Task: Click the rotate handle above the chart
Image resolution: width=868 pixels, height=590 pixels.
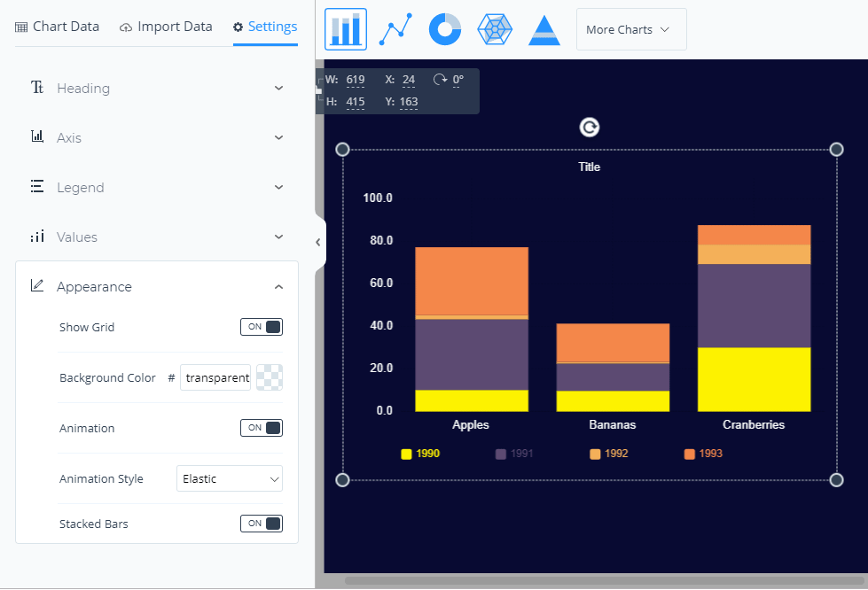Action: tap(590, 128)
